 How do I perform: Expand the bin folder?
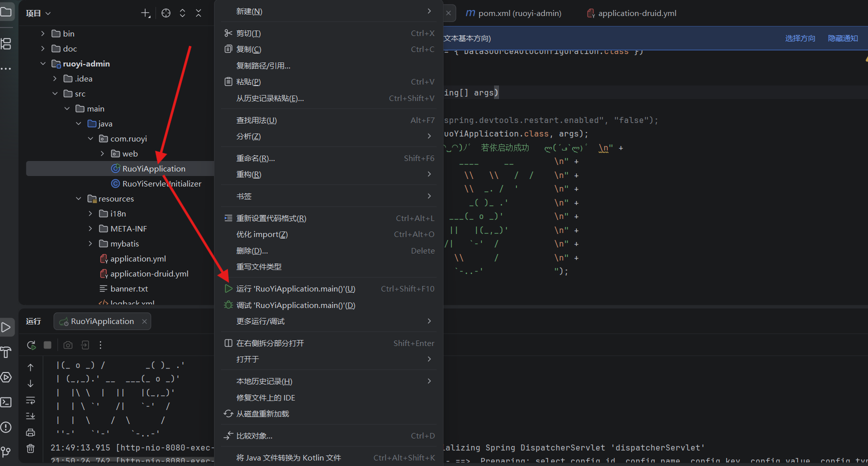pyautogui.click(x=42, y=33)
